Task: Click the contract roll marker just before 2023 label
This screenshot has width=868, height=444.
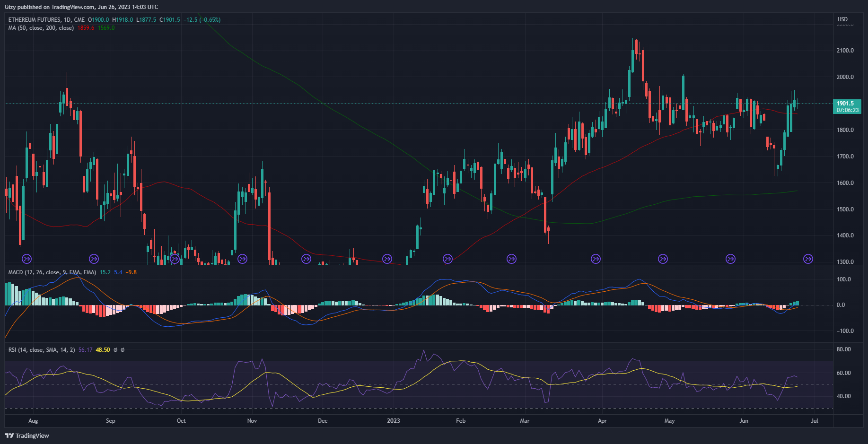Action: (387, 259)
